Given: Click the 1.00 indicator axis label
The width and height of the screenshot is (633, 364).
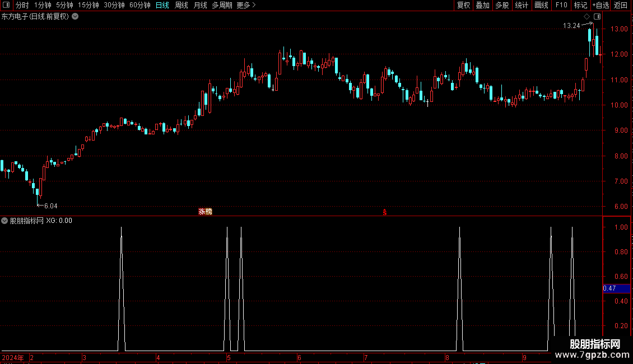Looking at the screenshot, I should [621, 227].
